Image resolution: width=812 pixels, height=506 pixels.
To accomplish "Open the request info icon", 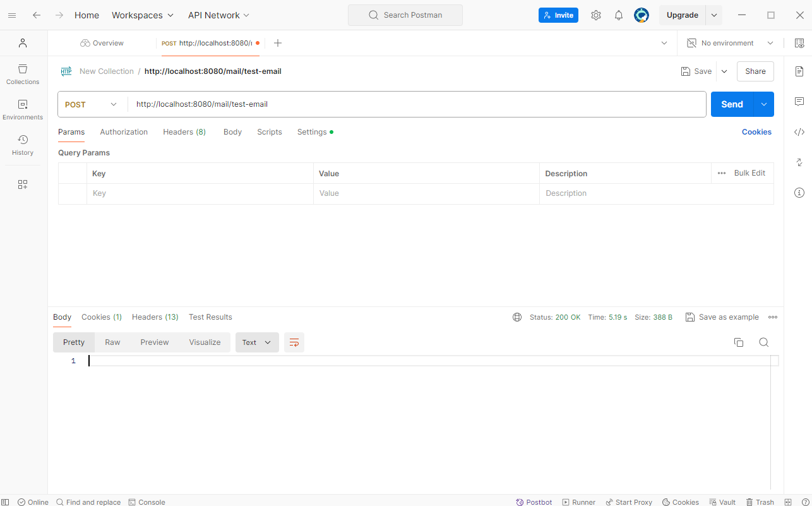I will (x=799, y=193).
